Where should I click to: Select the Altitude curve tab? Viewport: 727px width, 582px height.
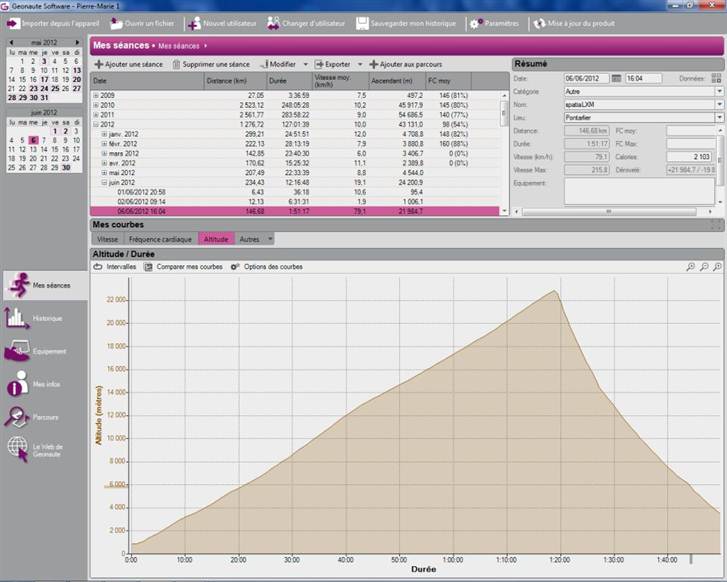click(x=216, y=239)
